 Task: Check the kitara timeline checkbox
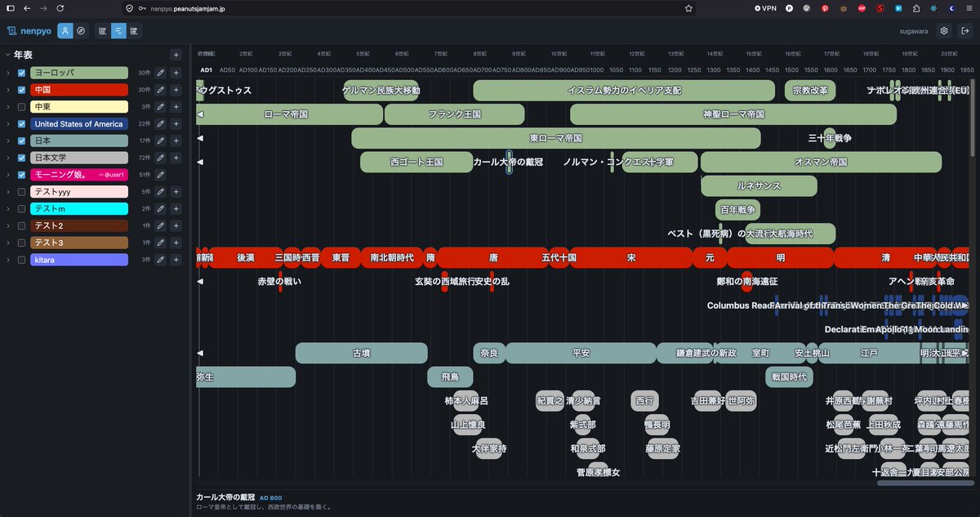tap(22, 260)
